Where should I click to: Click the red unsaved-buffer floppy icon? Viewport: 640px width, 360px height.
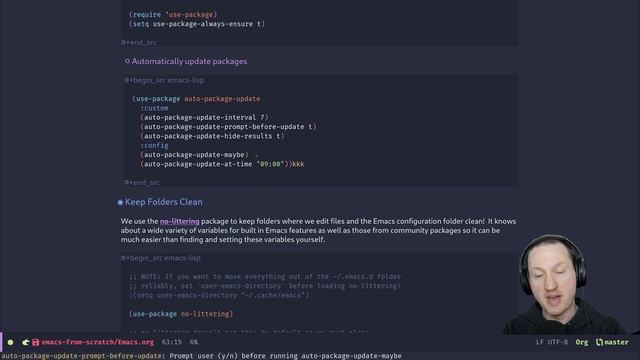36,342
